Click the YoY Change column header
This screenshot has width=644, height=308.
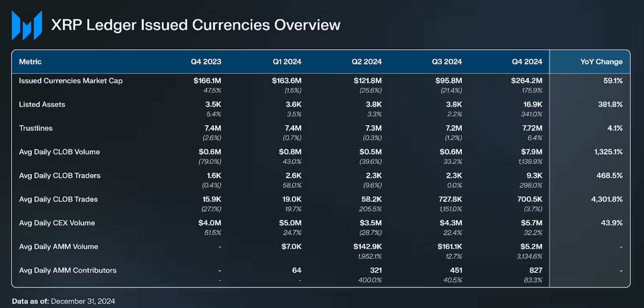point(601,62)
